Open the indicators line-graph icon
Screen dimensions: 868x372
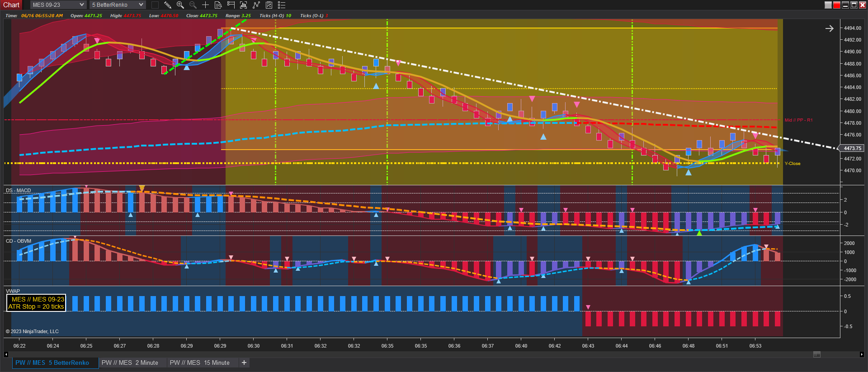[256, 5]
